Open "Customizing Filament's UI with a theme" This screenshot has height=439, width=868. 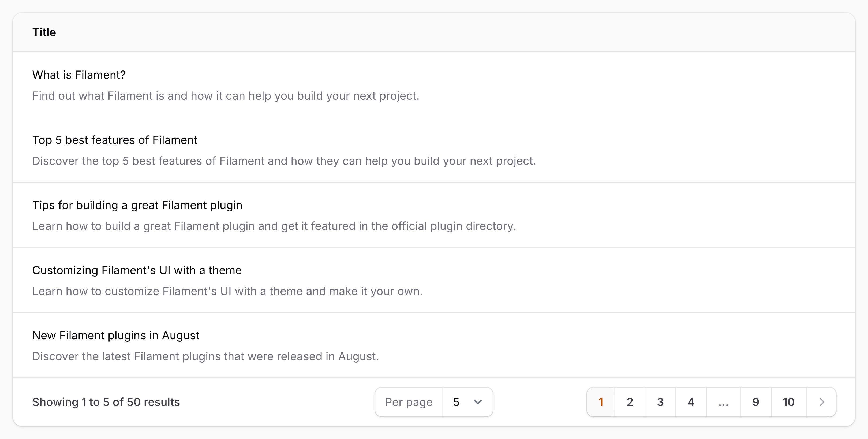137,270
